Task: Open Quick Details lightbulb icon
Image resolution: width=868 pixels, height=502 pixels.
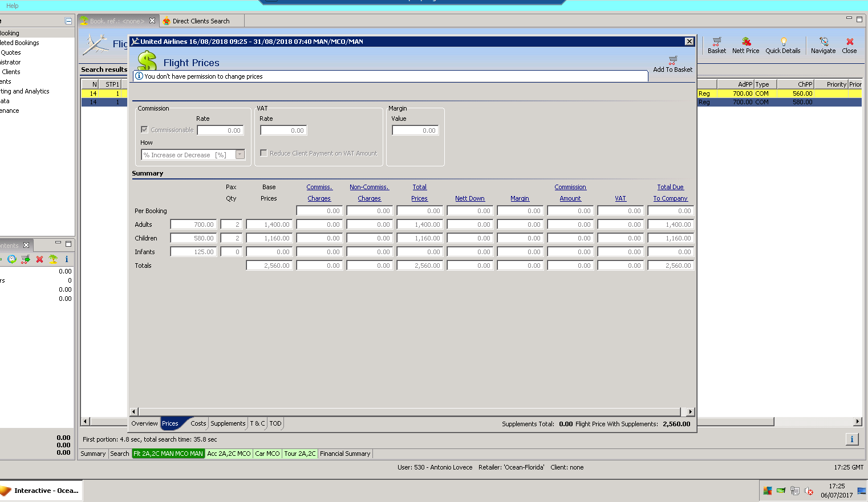Action: tap(783, 42)
